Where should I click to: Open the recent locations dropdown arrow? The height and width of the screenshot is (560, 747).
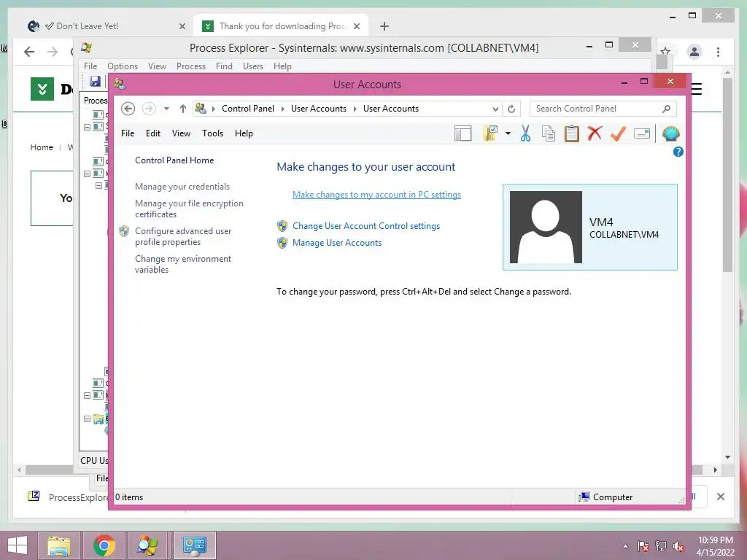(167, 109)
